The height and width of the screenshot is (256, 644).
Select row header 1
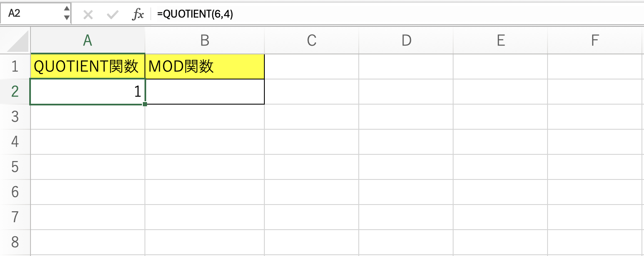click(15, 66)
